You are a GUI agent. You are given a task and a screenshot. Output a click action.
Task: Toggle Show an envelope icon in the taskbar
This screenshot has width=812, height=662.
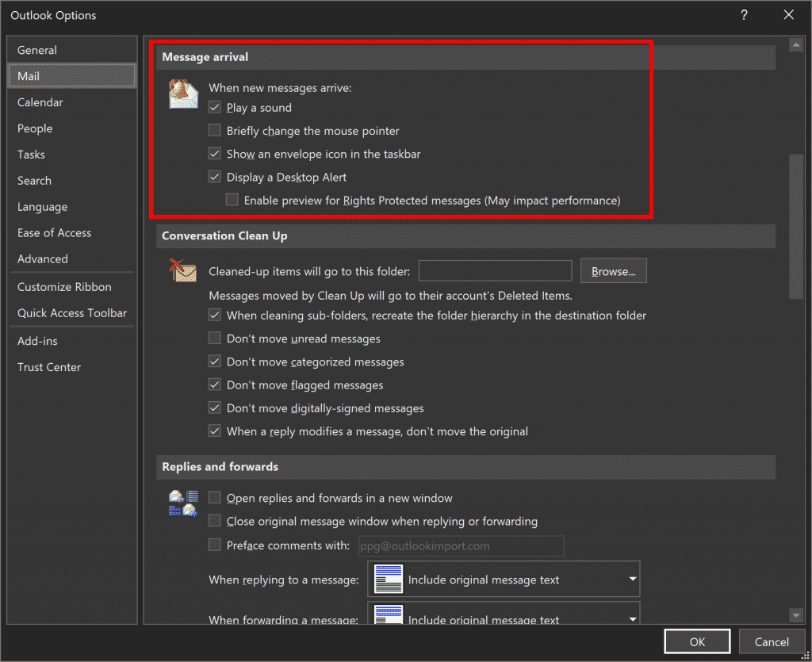click(215, 153)
